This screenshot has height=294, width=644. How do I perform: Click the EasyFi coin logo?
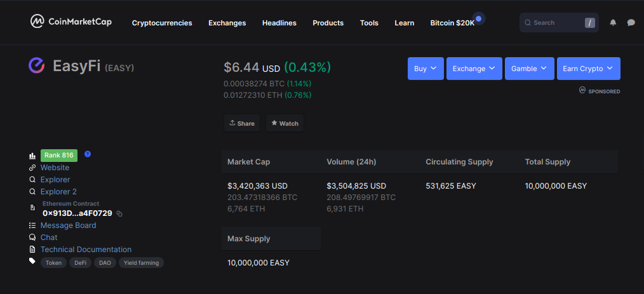37,65
